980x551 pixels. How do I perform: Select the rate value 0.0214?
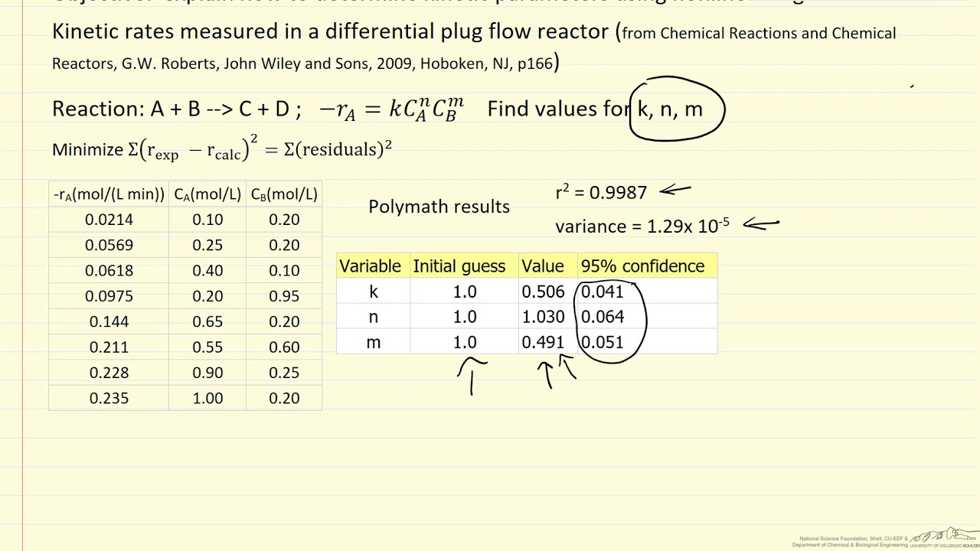point(109,220)
